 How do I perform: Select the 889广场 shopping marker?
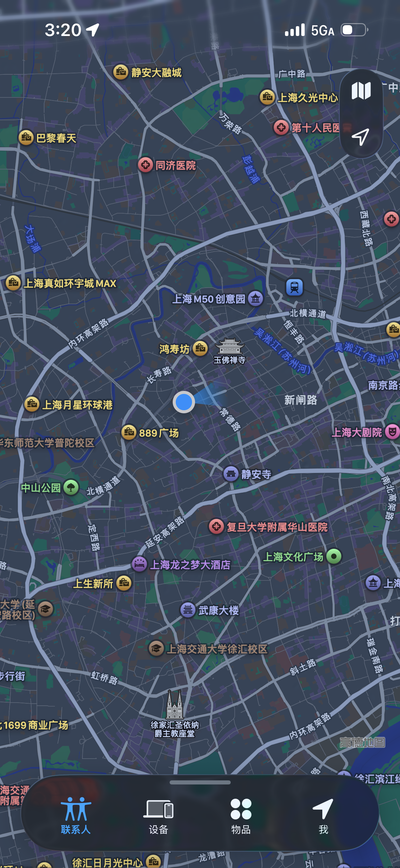coord(129,432)
